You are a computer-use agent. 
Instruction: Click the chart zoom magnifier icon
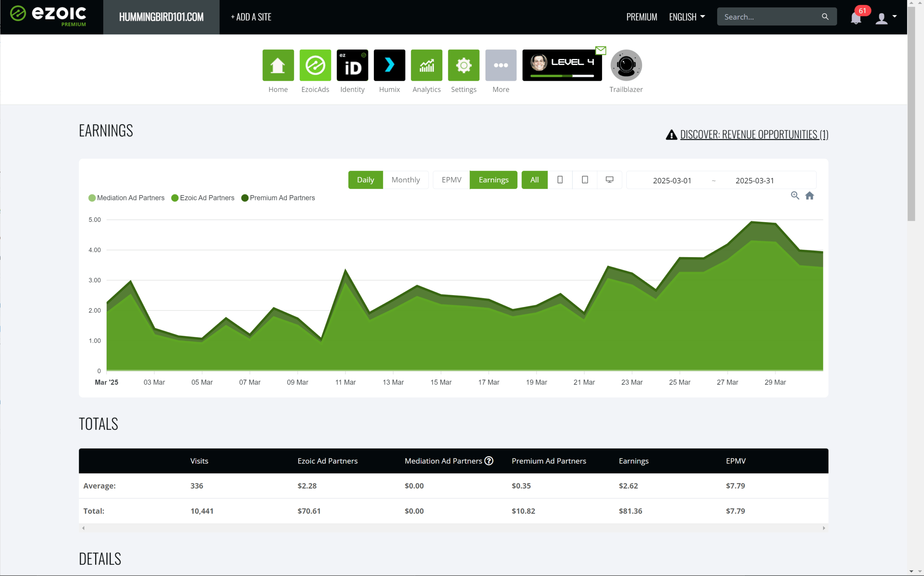tap(795, 195)
